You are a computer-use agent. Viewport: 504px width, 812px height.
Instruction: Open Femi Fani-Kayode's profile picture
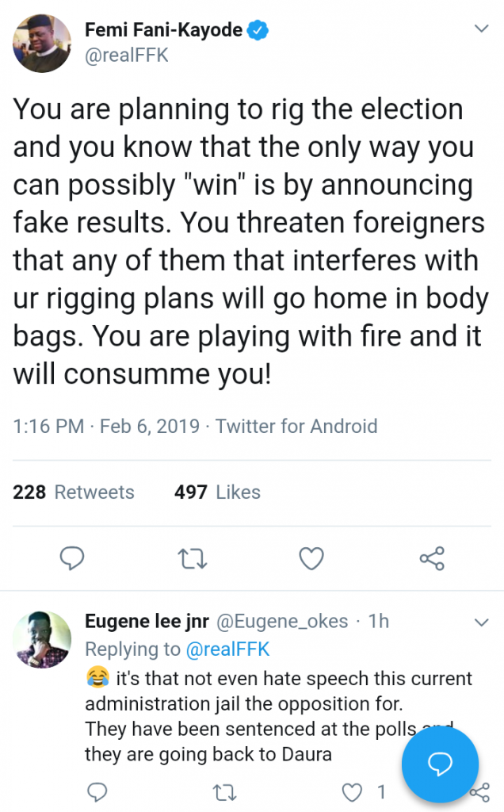coord(41,44)
